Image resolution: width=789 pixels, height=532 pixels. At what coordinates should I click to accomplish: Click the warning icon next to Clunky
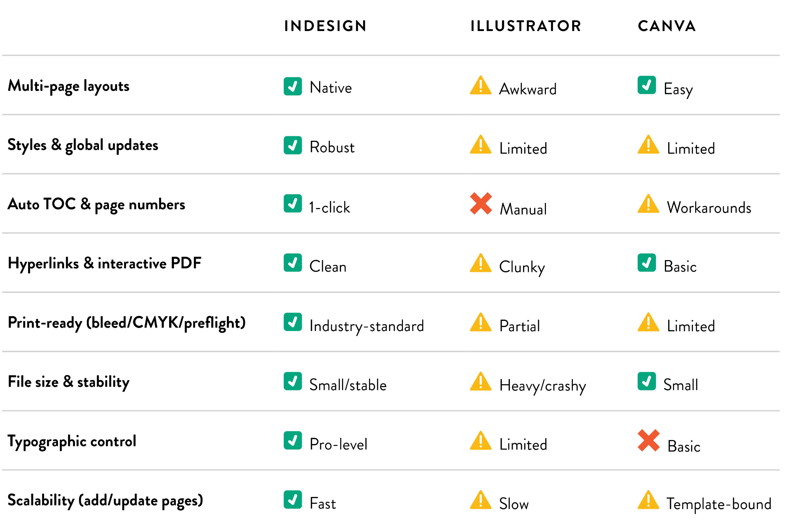[x=480, y=263]
